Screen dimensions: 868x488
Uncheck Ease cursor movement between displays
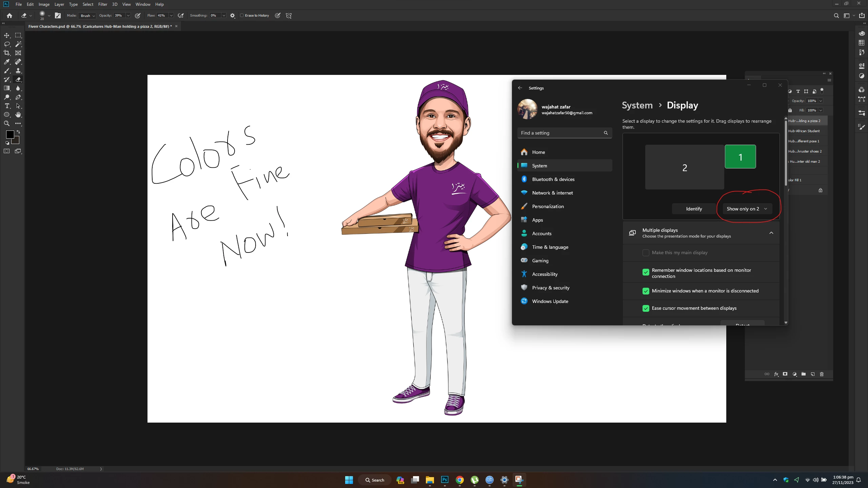tap(646, 308)
